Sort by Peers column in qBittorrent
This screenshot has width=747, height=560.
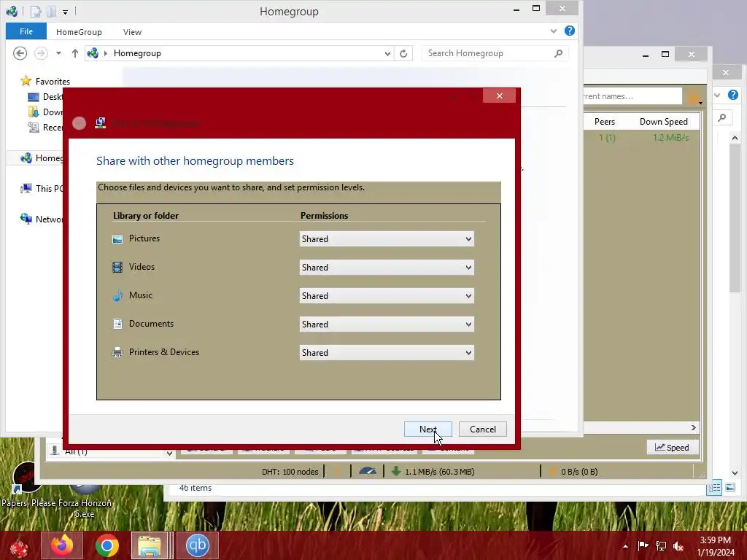click(605, 122)
